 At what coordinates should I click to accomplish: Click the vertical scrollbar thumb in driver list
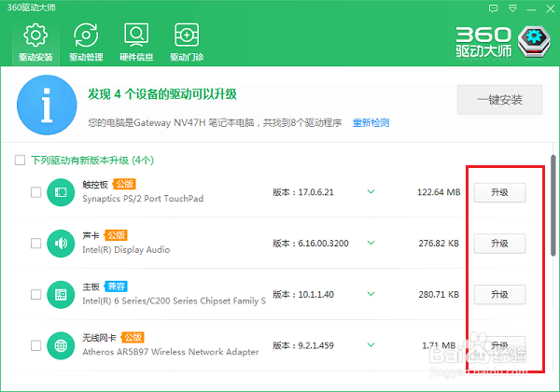(x=553, y=205)
